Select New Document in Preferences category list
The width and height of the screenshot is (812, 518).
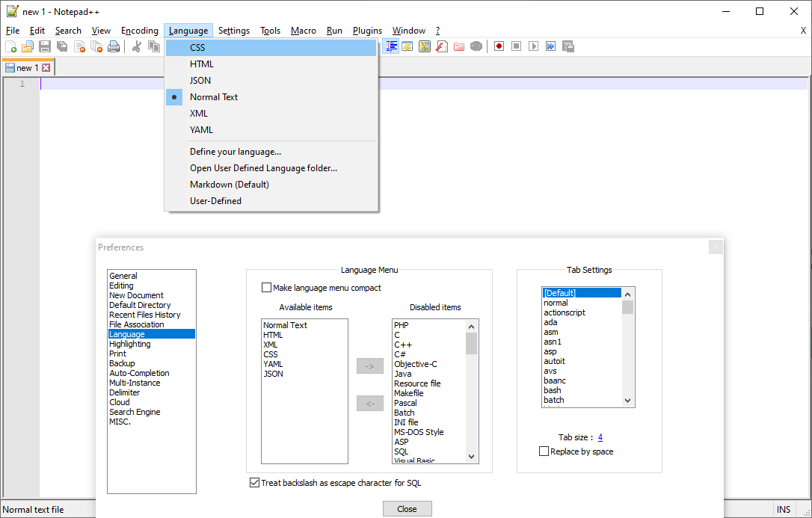151,295
